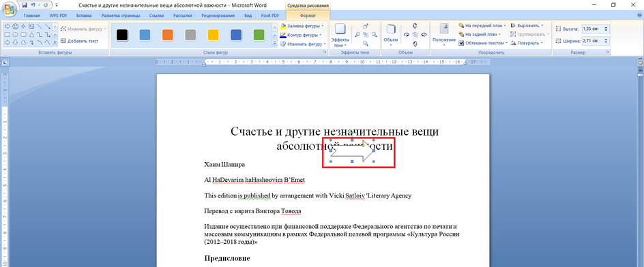The height and width of the screenshot is (267, 644).
Task: Switch to the Foxit PDF tab
Action: pyautogui.click(x=270, y=16)
